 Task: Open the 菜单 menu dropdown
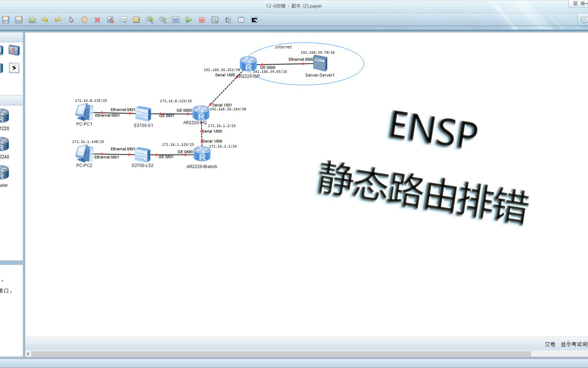click(580, 4)
